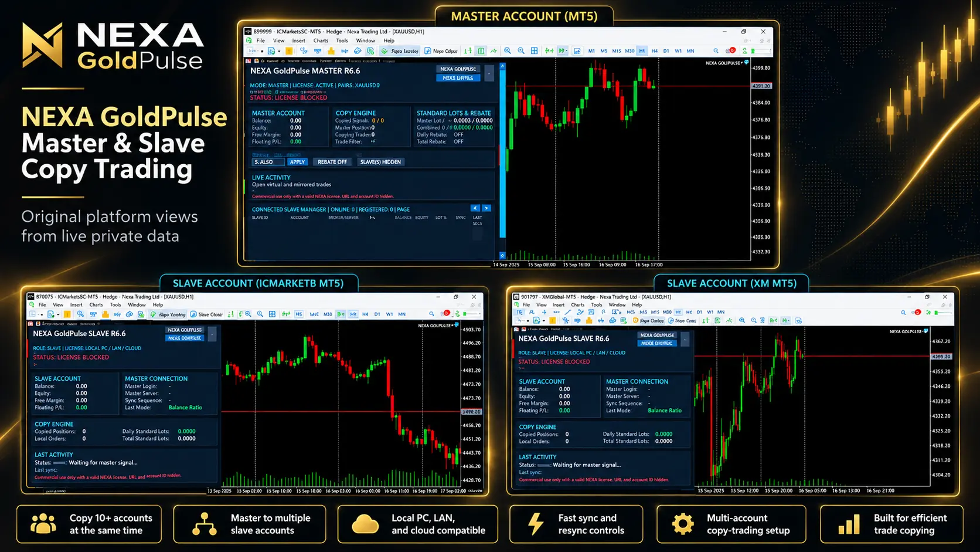Screen dimensions: 980x552
Task: Open profiles dropdown arrow in XM slave toolbar
Action: tap(543, 321)
